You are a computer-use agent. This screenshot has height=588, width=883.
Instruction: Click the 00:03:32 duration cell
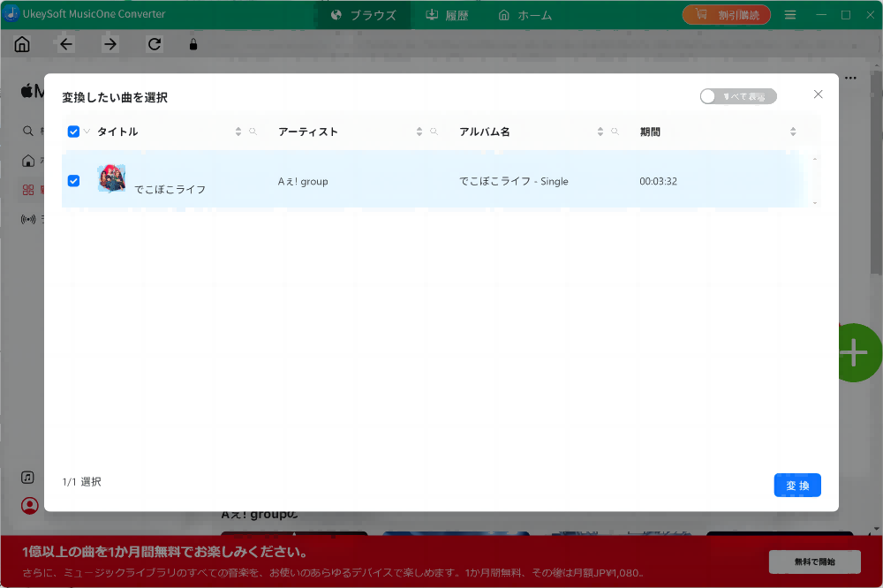tap(659, 181)
